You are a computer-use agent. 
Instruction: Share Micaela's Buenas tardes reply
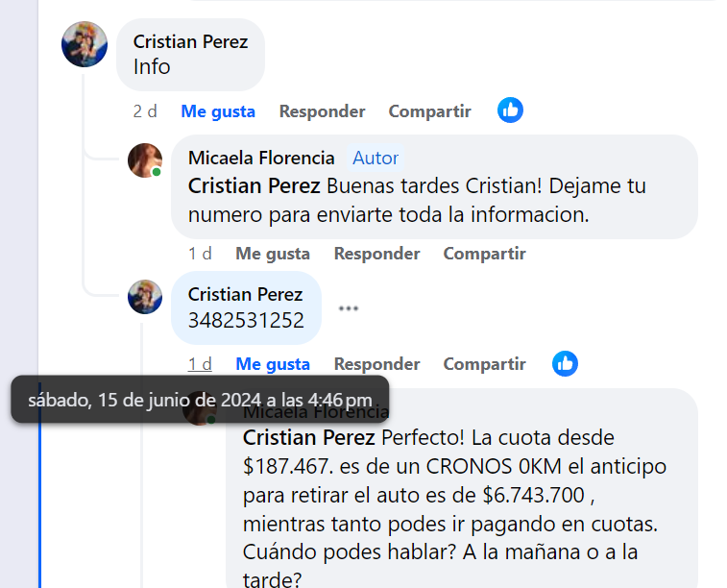pos(484,254)
